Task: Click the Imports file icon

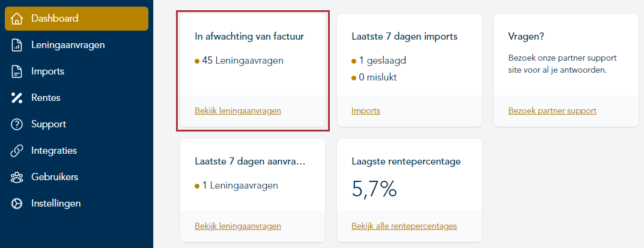Action: point(17,71)
